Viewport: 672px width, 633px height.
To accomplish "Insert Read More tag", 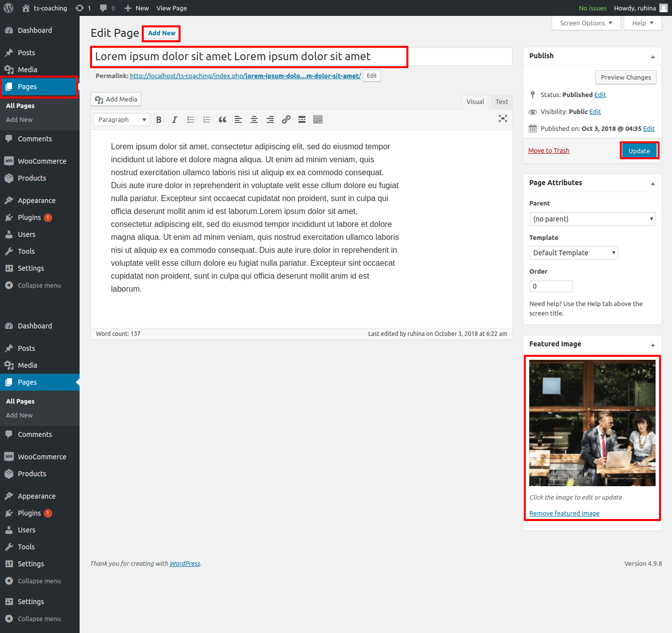I will click(302, 119).
